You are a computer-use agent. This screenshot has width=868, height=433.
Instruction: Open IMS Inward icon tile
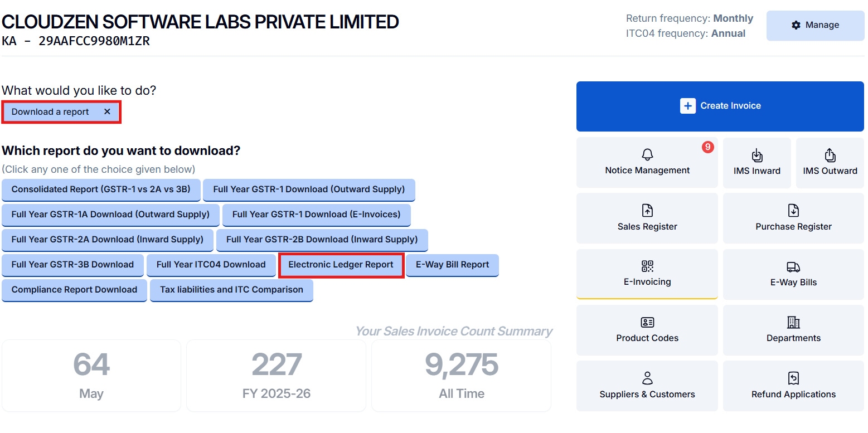(x=757, y=155)
